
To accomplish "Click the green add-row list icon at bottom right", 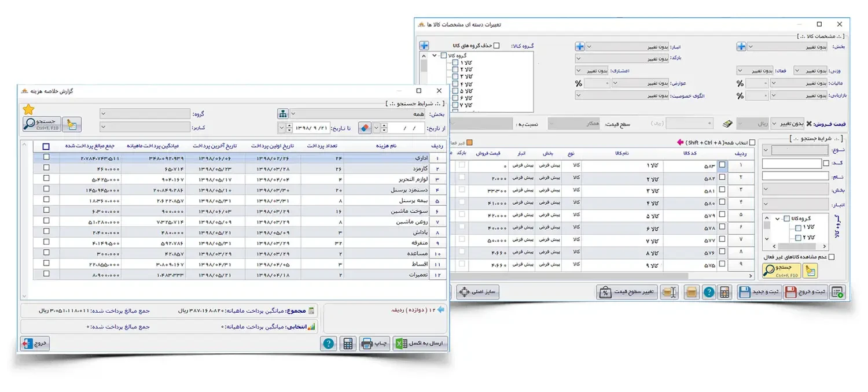I will point(837,292).
